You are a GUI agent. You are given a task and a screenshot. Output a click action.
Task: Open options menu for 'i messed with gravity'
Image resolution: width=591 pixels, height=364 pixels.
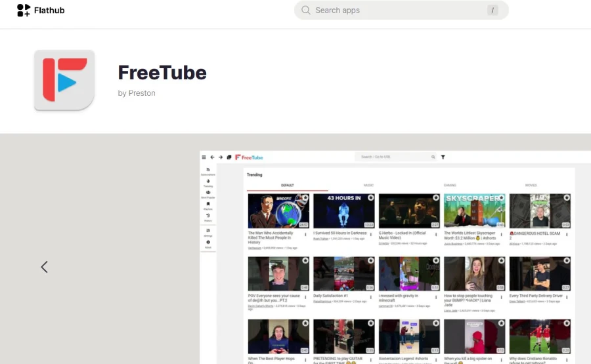coord(436,297)
